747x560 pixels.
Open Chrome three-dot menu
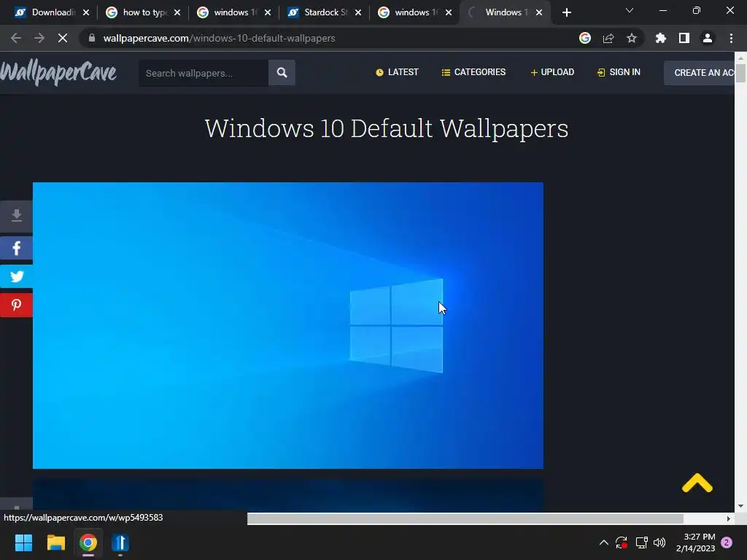coord(731,38)
